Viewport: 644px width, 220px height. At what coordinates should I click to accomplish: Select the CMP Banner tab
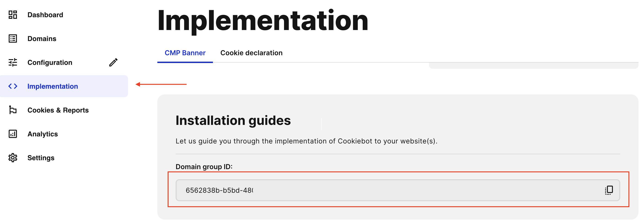click(185, 53)
